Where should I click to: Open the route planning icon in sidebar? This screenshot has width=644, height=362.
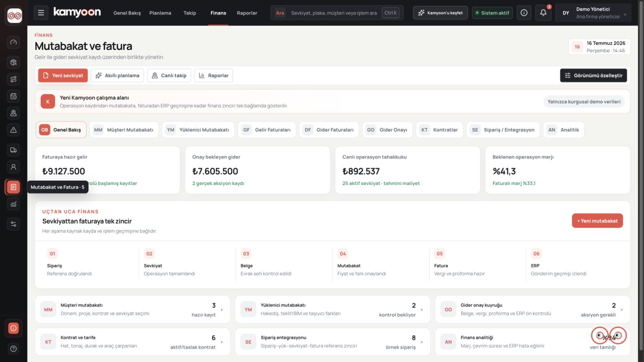coord(13,79)
